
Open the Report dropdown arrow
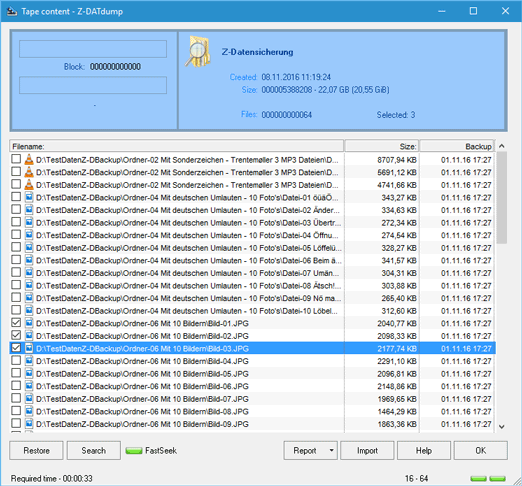[x=331, y=450]
